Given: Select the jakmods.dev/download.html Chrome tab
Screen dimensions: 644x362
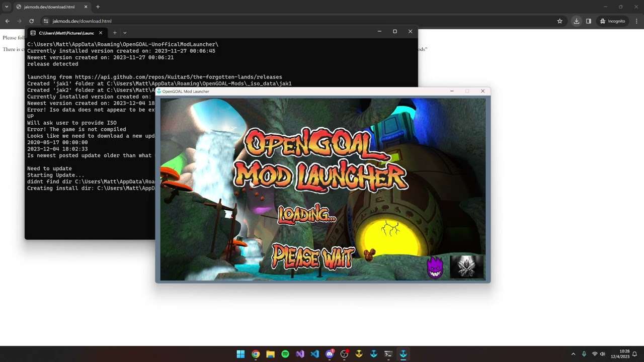Looking at the screenshot, I should coord(50,7).
